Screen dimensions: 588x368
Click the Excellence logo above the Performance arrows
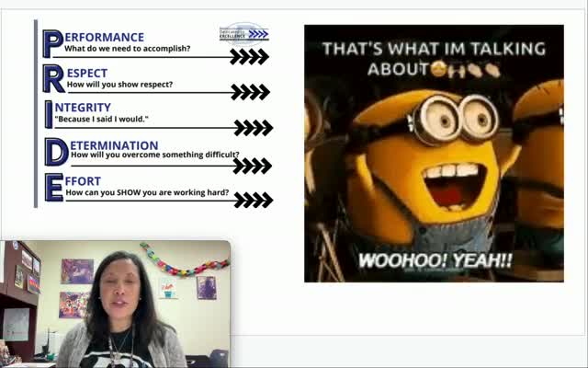tap(243, 34)
